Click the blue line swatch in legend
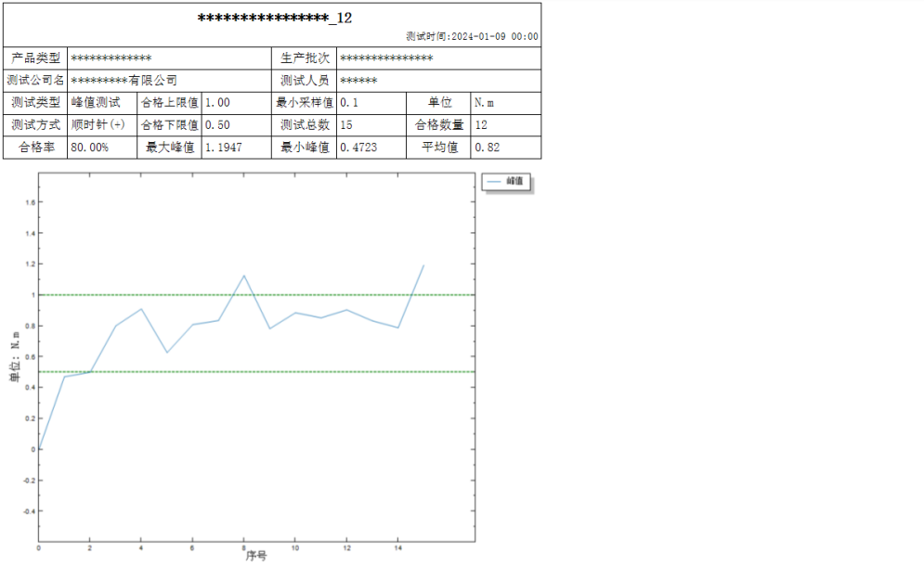The width and height of the screenshot is (924, 567). (495, 182)
